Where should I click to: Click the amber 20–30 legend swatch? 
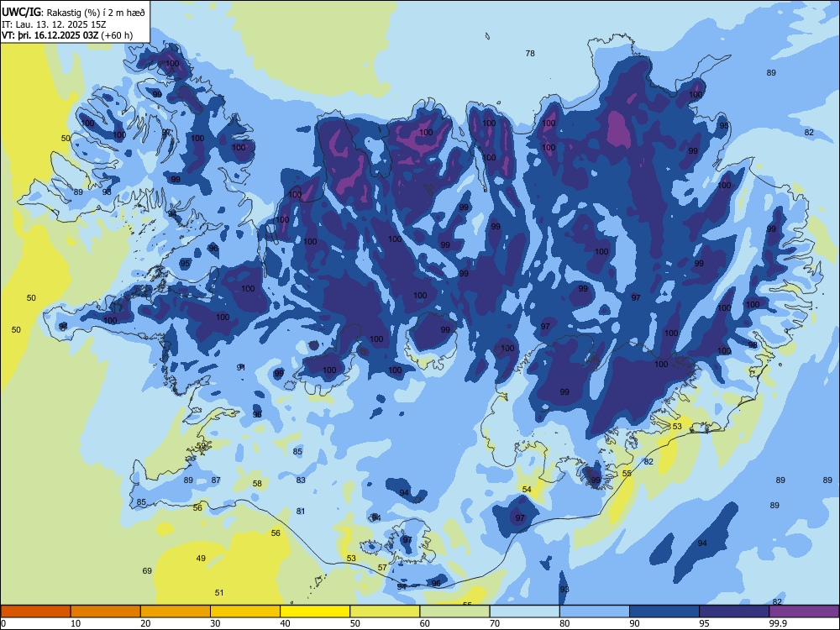176,612
